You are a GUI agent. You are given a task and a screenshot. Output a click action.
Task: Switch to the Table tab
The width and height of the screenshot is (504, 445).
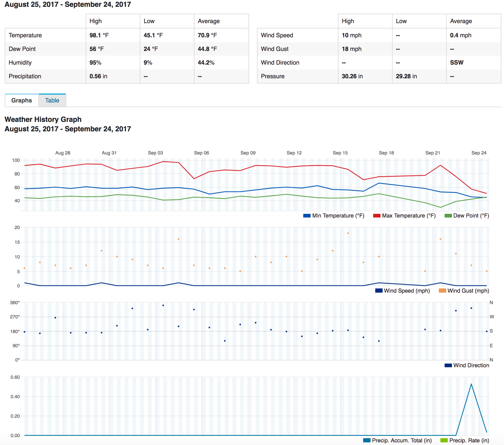click(x=52, y=100)
